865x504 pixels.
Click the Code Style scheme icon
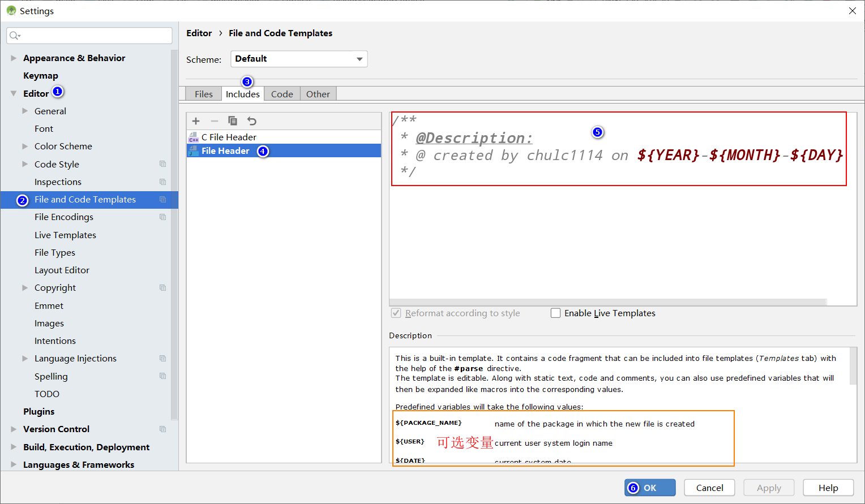[x=163, y=164]
